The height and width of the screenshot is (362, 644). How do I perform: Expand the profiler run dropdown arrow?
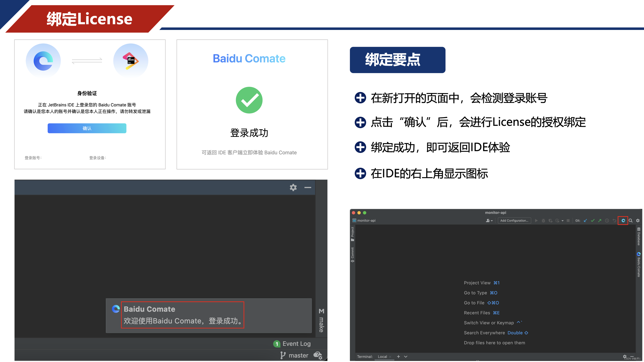click(563, 221)
